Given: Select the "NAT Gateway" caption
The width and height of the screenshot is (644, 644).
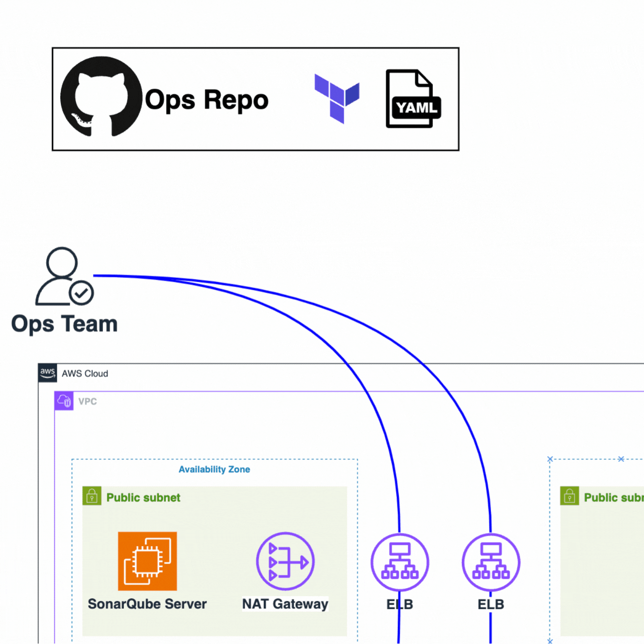Looking at the screenshot, I should pos(285,604).
